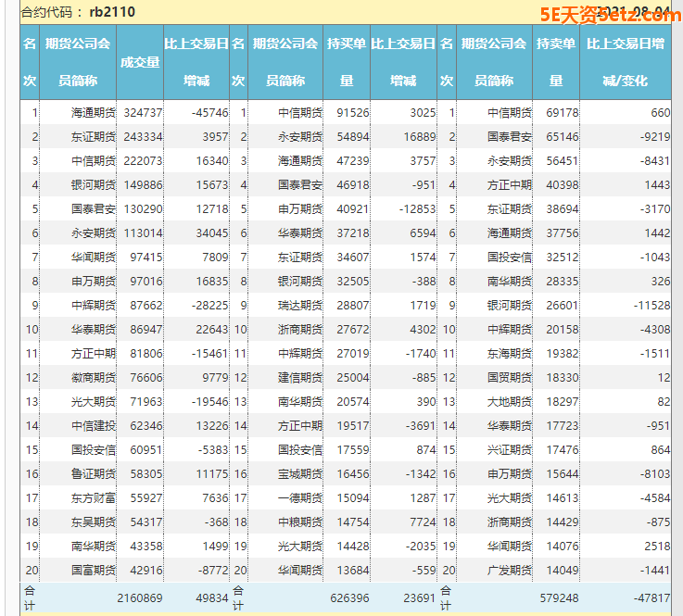Click total long change 23691
Viewport: 683px width, 616px height.
point(420,598)
